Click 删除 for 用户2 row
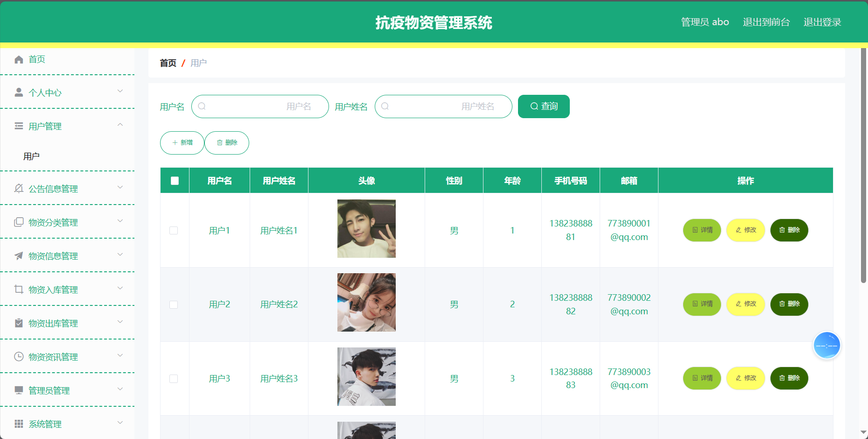Viewport: 868px width, 439px height. tap(789, 304)
